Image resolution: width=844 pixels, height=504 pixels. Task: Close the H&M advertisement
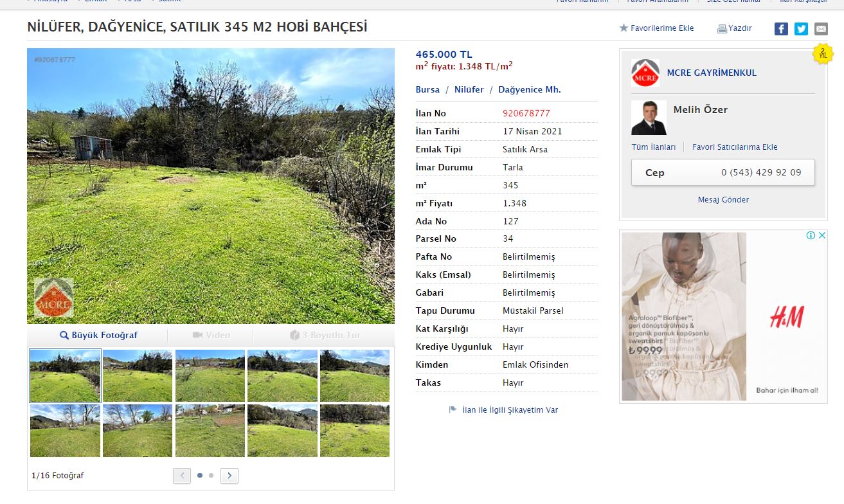pyautogui.click(x=822, y=235)
